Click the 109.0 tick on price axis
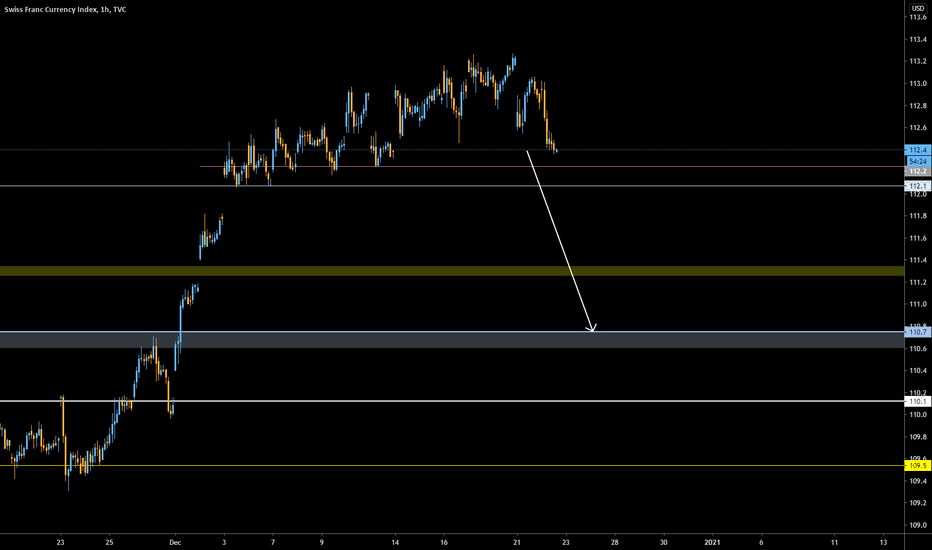Screen dimensions: 932x550 (x=917, y=524)
